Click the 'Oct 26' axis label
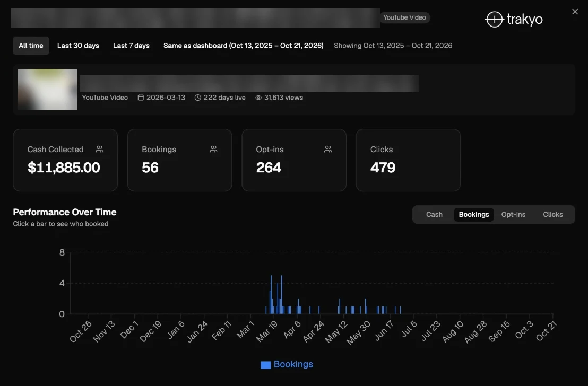 pos(80,331)
